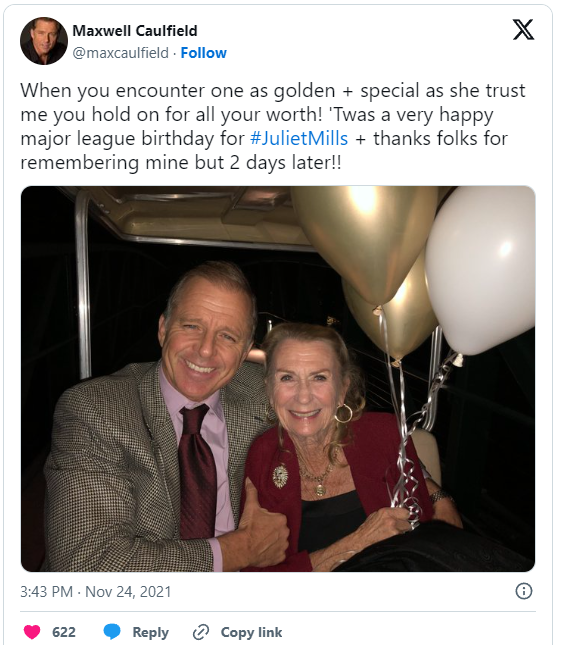Open the tweet timestamp Nov 24, 2021
The height and width of the screenshot is (645, 564).
(x=128, y=592)
